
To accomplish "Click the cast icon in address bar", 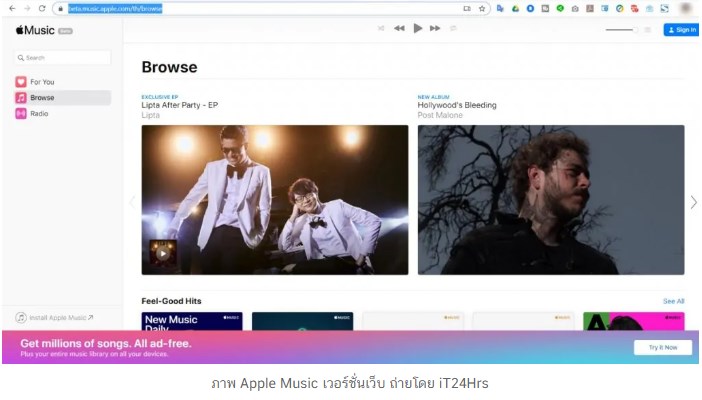I will pyautogui.click(x=467, y=9).
